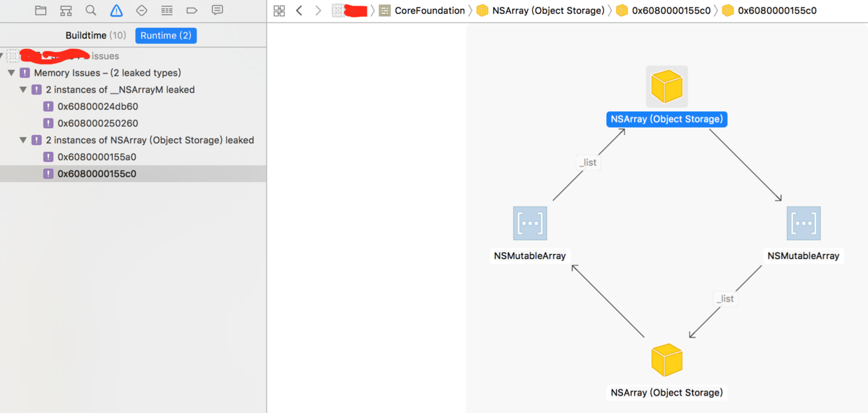The height and width of the screenshot is (413, 868).
Task: Open the Test navigator diamond icon
Action: point(141,10)
